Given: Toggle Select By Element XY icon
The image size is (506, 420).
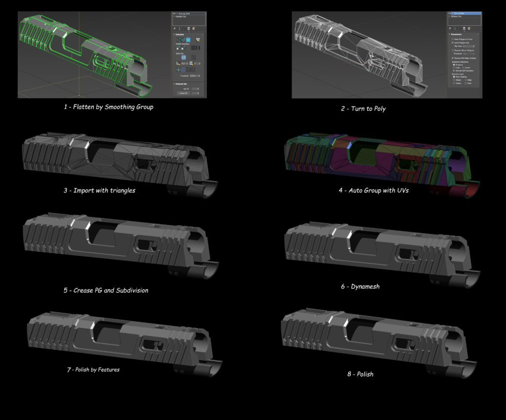Looking at the screenshot, I should (198, 40).
